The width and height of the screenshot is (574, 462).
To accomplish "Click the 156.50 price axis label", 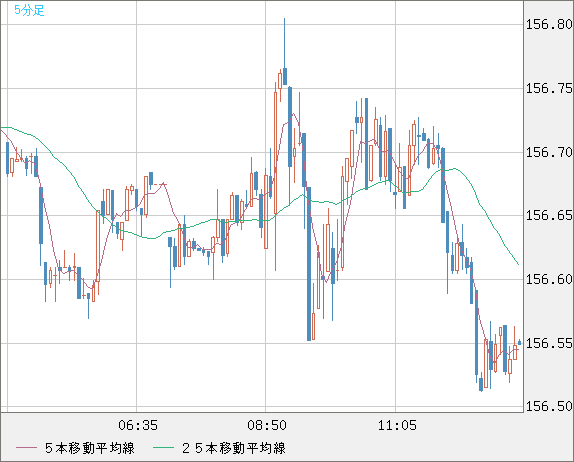I will point(549,406).
